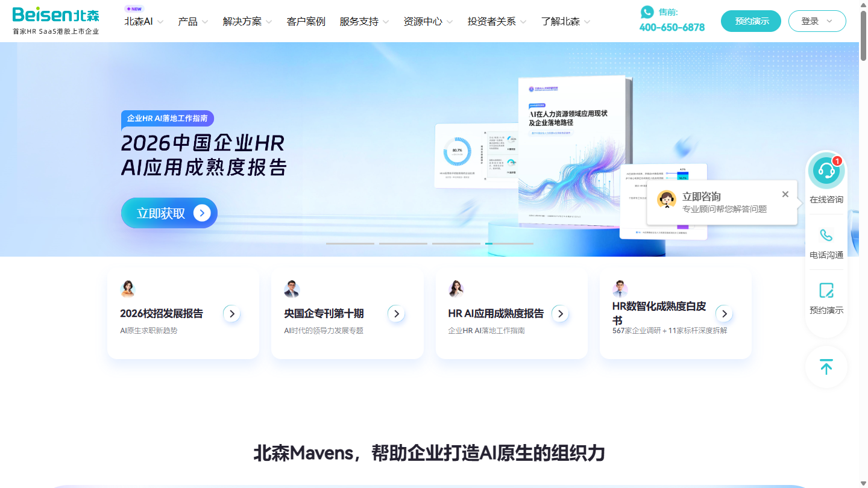The height and width of the screenshot is (488, 868).
Task: Click the avatar on 2026校招发展报告 card
Action: (x=128, y=289)
